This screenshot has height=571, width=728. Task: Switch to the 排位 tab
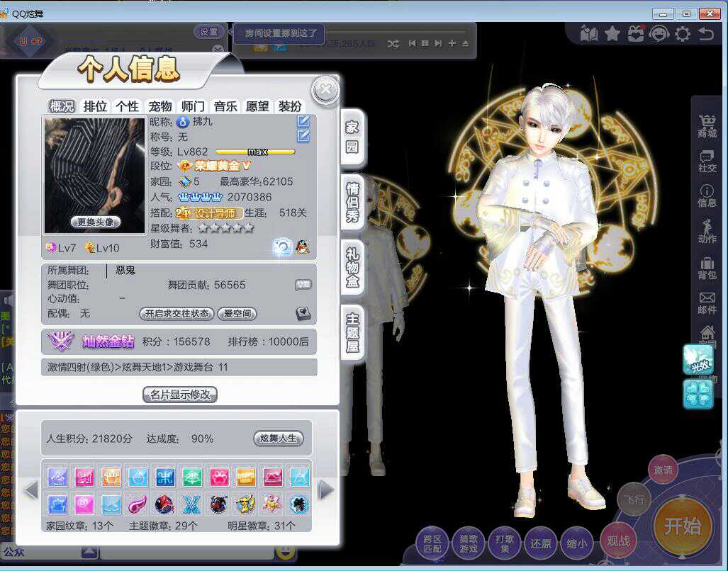coord(95,106)
